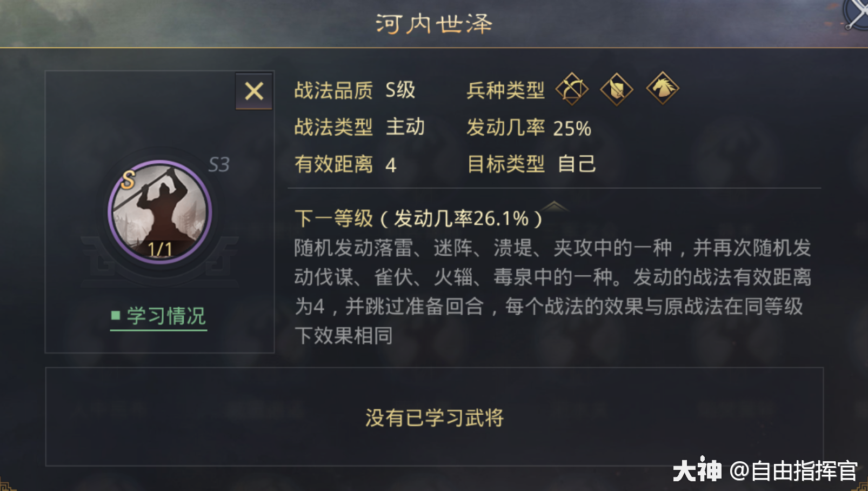Select the 战法类型 主动 label
The image size is (868, 491).
click(x=359, y=127)
